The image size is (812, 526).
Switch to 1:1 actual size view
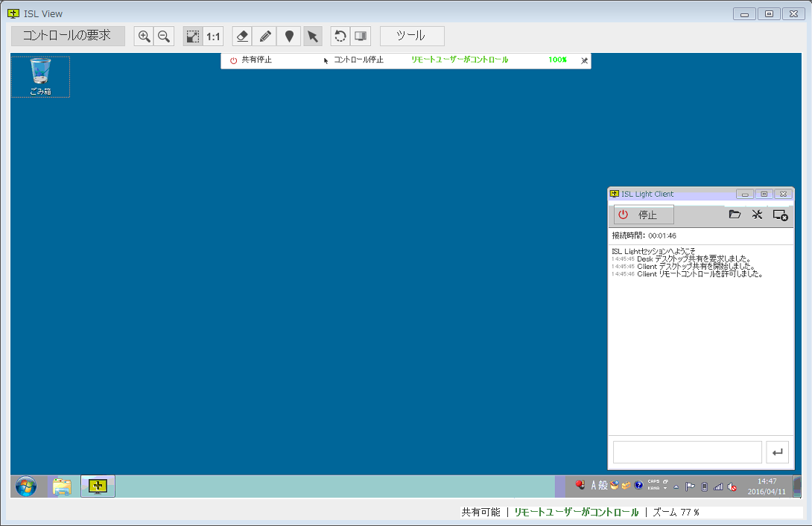(213, 36)
